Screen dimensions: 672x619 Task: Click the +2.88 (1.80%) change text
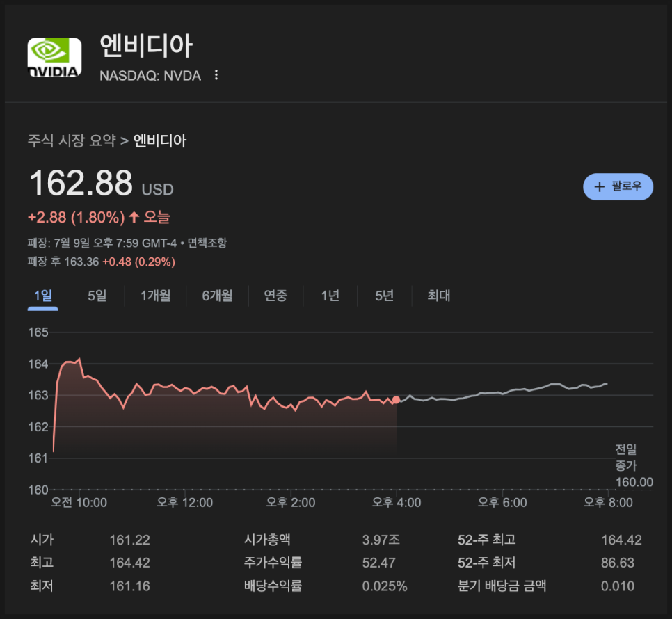77,217
